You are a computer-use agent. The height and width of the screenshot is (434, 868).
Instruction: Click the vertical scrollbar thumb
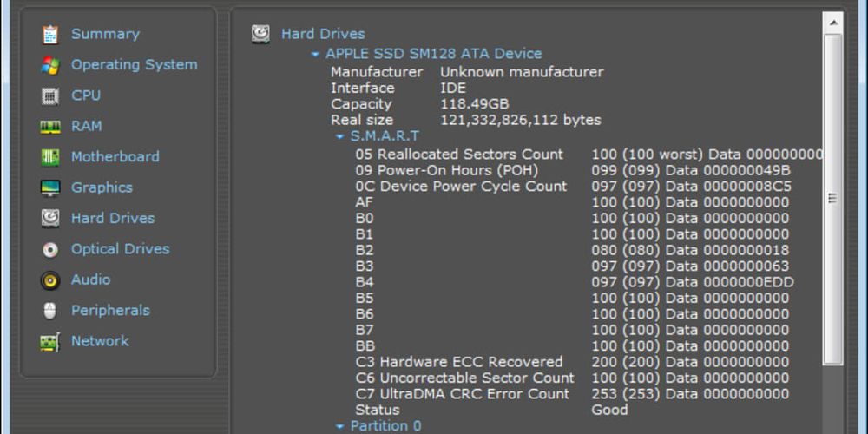click(832, 198)
